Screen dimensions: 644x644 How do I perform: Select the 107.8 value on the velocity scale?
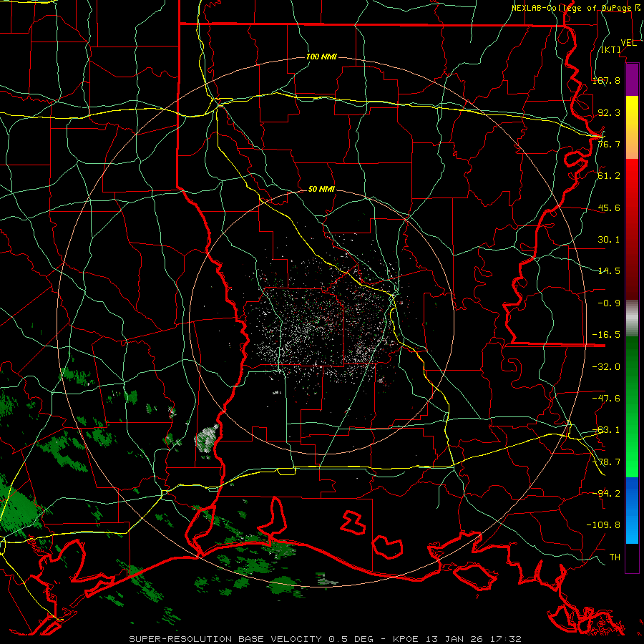tap(606, 80)
